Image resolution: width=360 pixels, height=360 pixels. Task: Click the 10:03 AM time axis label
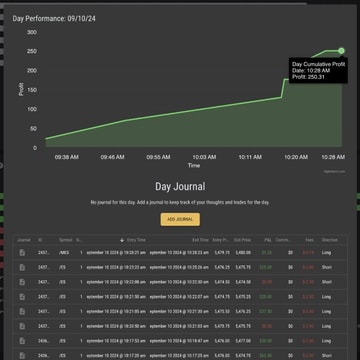pyautogui.click(x=204, y=157)
